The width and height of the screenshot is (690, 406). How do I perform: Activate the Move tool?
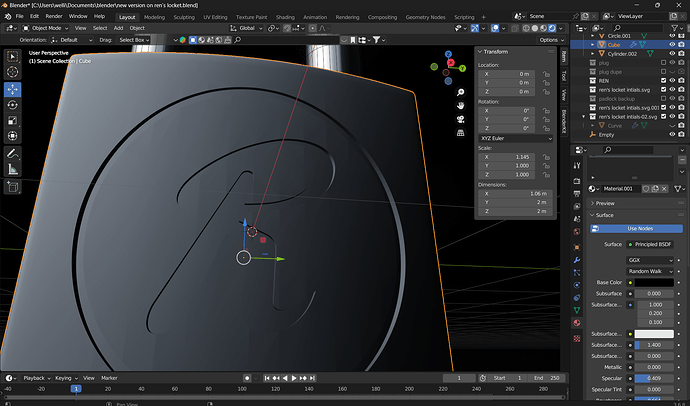pos(12,89)
